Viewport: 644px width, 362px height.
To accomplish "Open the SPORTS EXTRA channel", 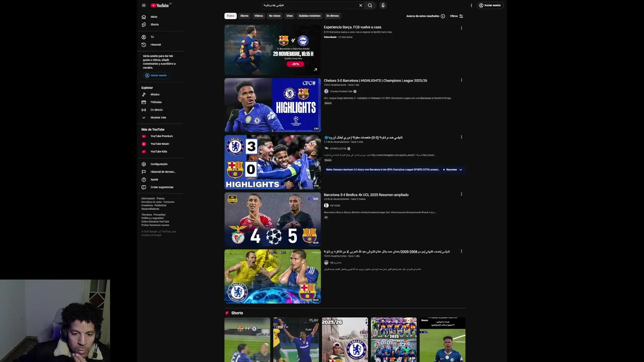I will click(x=337, y=149).
